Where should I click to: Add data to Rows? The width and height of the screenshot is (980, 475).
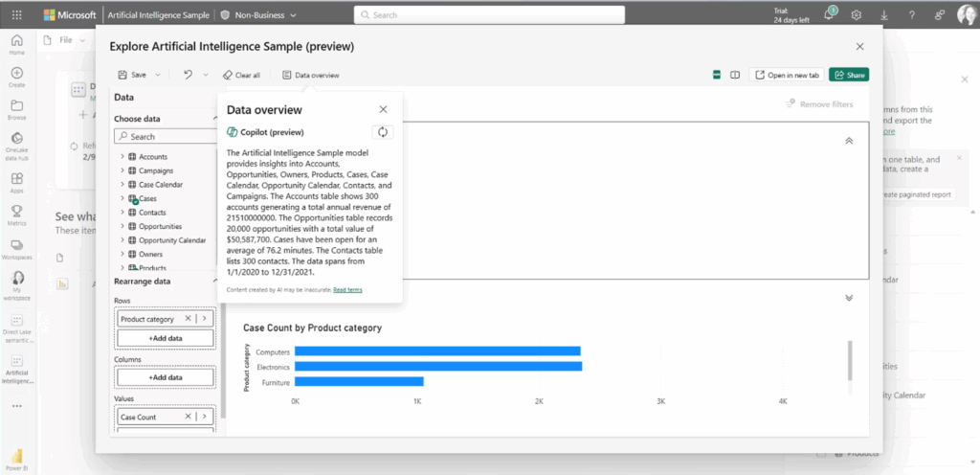click(x=166, y=338)
